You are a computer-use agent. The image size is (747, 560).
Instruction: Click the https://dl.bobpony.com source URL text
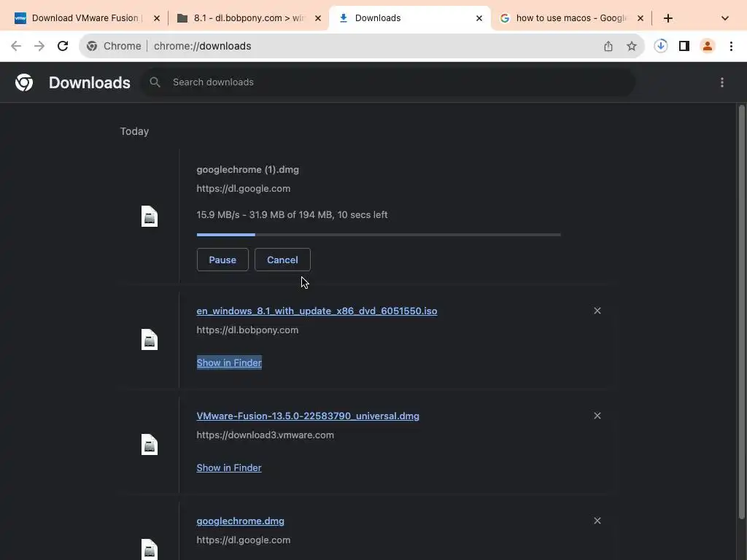pyautogui.click(x=247, y=330)
